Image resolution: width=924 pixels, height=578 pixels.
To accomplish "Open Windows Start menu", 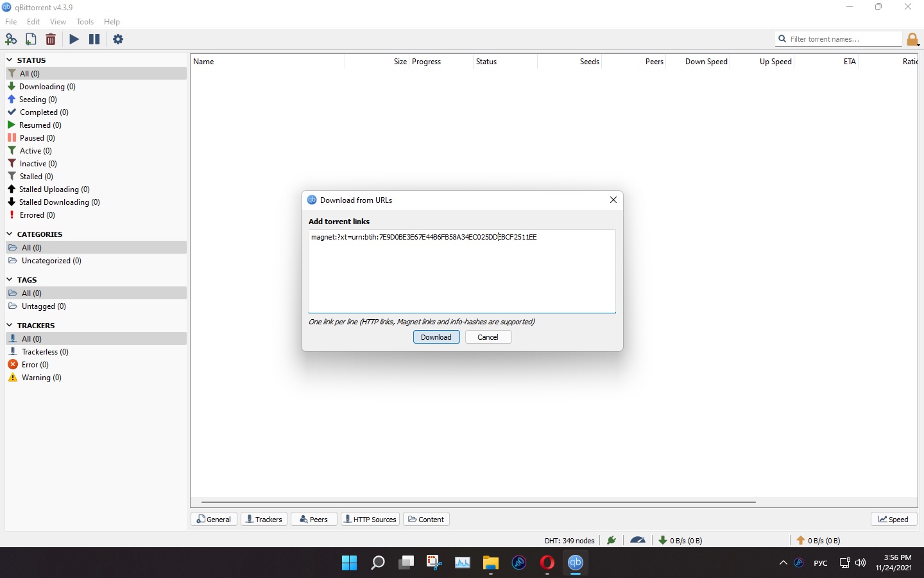I will click(350, 563).
